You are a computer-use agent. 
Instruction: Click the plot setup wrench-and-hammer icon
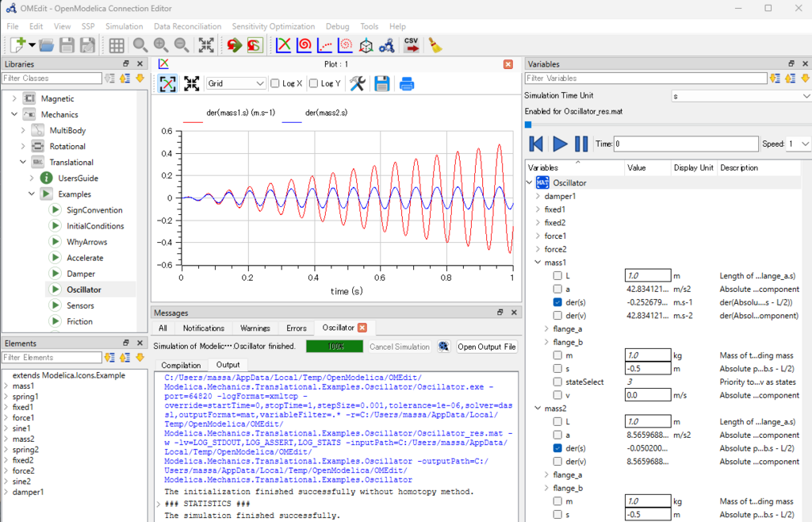pos(357,83)
